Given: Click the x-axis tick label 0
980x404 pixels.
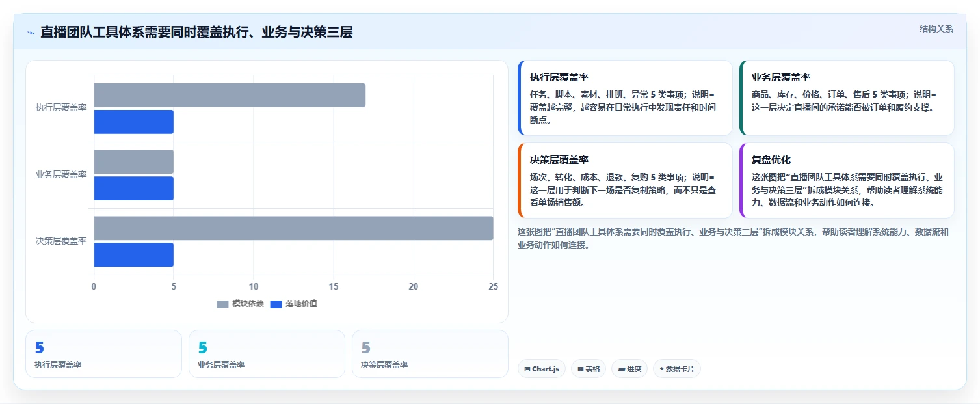Looking at the screenshot, I should 94,286.
